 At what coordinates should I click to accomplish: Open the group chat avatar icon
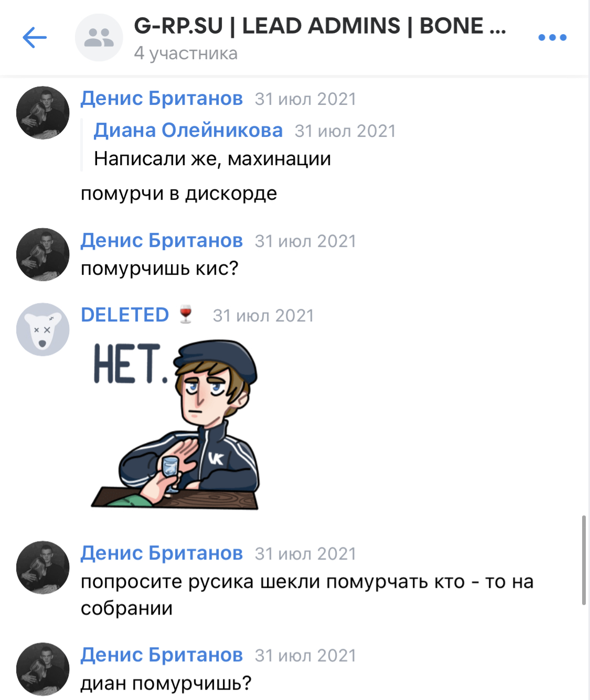coord(99,37)
